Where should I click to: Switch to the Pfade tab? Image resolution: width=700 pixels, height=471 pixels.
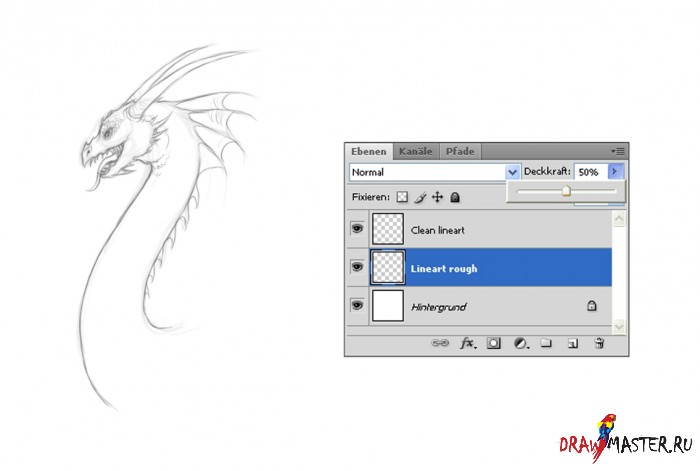(460, 151)
